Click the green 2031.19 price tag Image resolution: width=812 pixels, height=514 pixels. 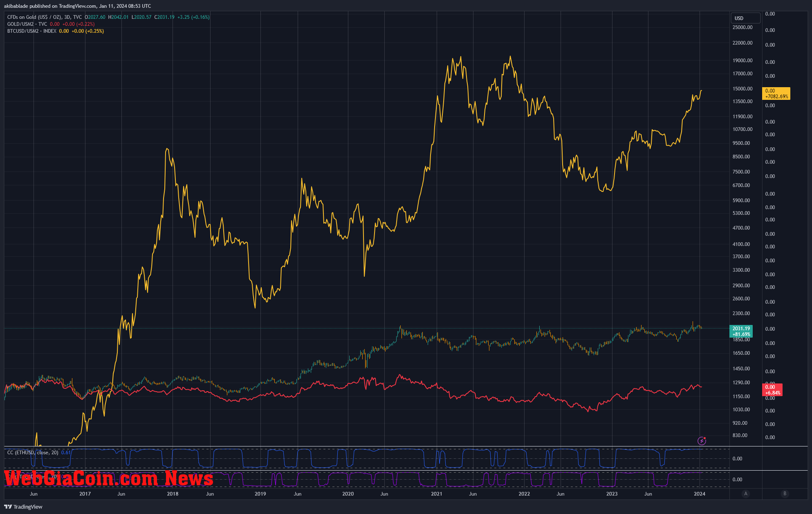[x=741, y=331]
